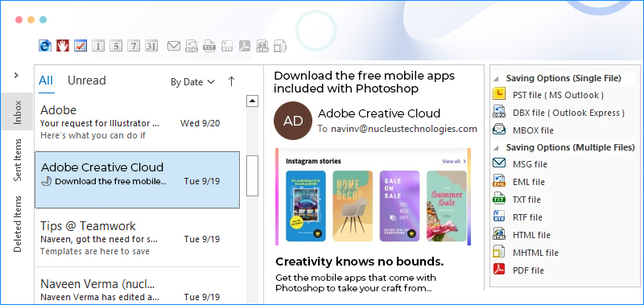
Task: Click the grey HTML toolbar icon
Action: (x=262, y=46)
